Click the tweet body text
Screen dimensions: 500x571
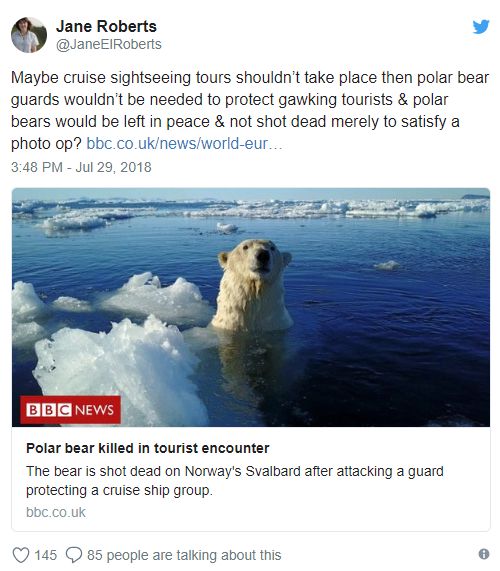(250, 110)
